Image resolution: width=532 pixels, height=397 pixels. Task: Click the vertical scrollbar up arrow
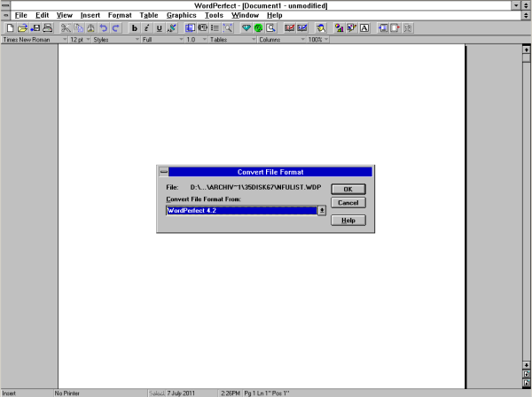pos(526,50)
